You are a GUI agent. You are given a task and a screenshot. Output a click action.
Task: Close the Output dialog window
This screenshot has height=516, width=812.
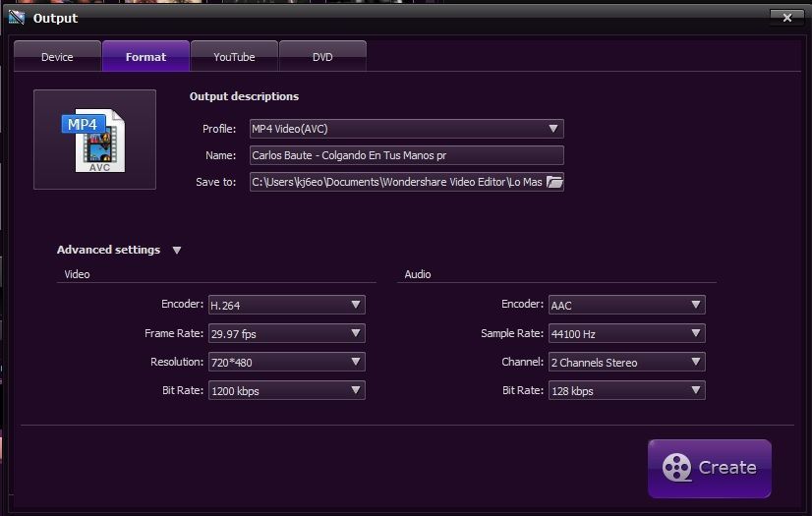click(x=785, y=17)
